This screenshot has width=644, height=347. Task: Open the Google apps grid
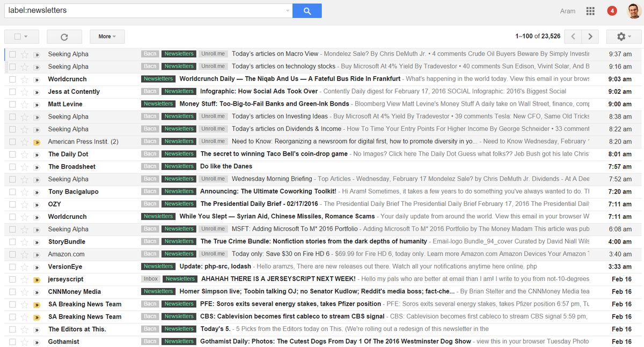coord(590,11)
